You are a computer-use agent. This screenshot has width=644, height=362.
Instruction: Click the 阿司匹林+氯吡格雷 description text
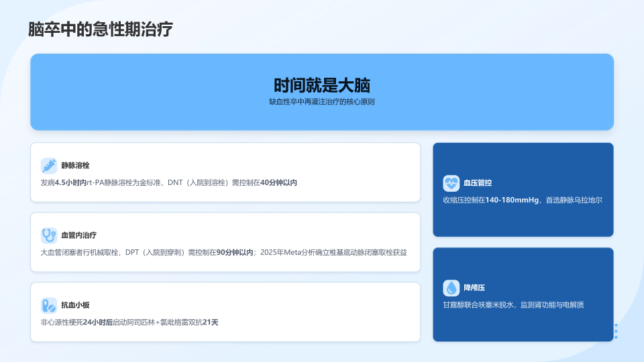coord(129,322)
